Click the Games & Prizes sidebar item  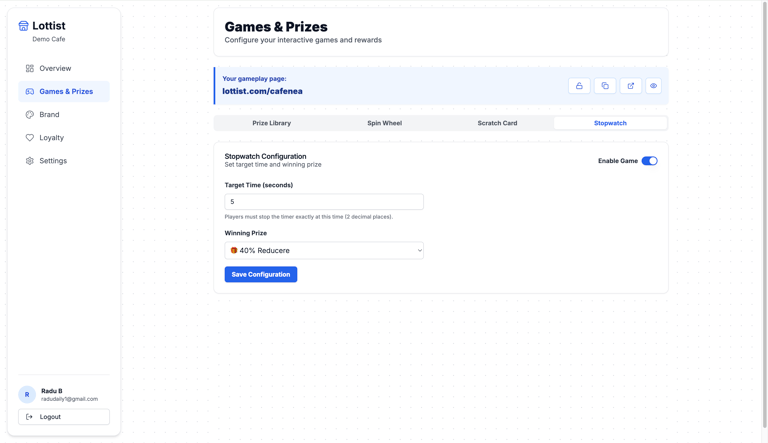point(64,91)
